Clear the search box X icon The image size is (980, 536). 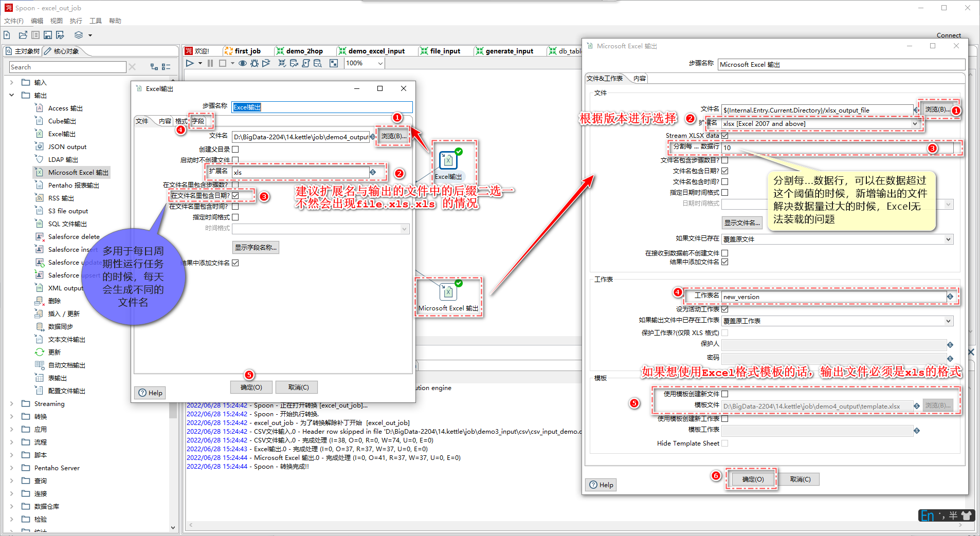click(x=132, y=67)
